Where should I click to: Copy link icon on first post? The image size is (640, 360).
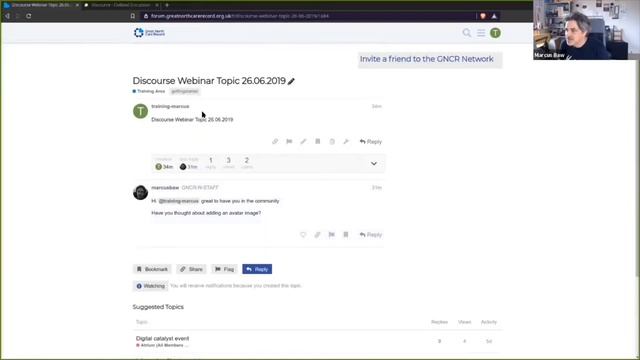[275, 142]
